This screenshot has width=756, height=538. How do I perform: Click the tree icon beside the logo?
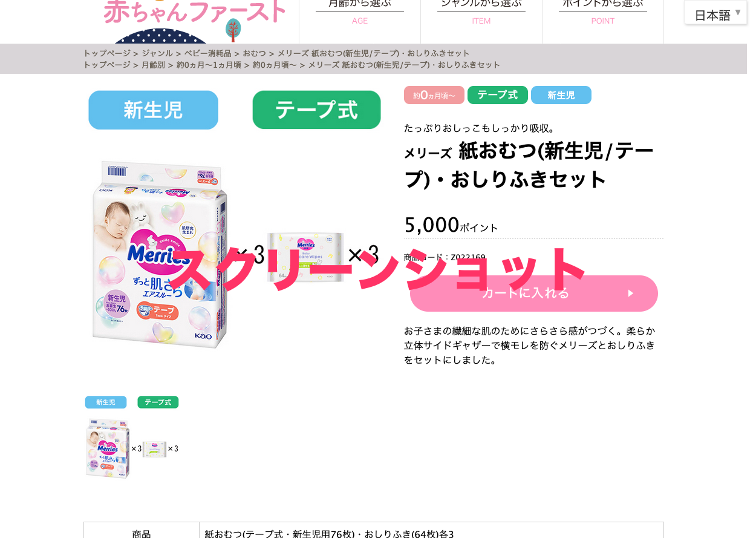tap(233, 29)
